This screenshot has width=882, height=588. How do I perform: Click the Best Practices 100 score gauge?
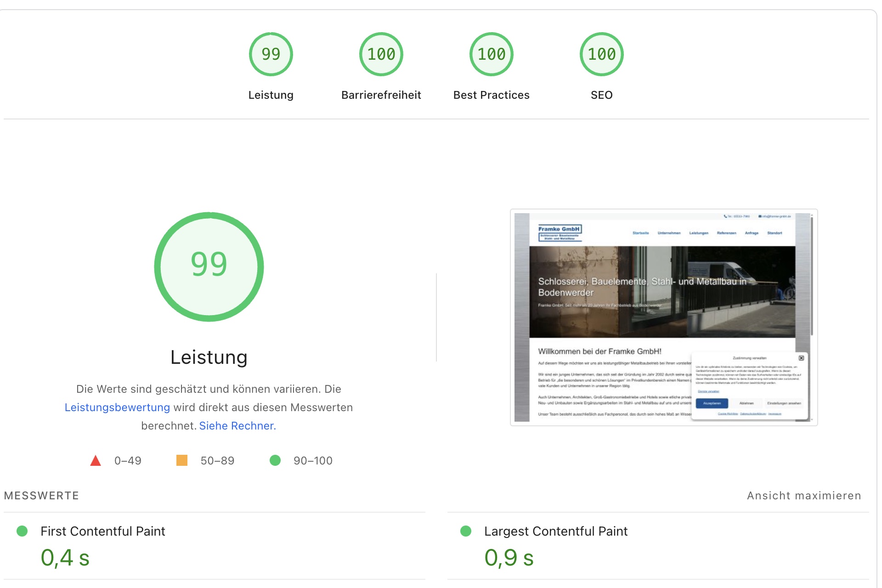click(x=491, y=54)
